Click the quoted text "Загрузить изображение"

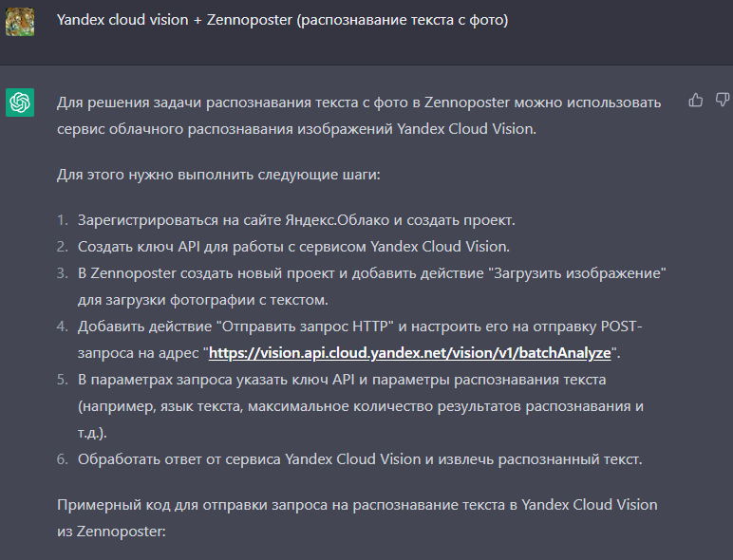pyautogui.click(x=580, y=273)
